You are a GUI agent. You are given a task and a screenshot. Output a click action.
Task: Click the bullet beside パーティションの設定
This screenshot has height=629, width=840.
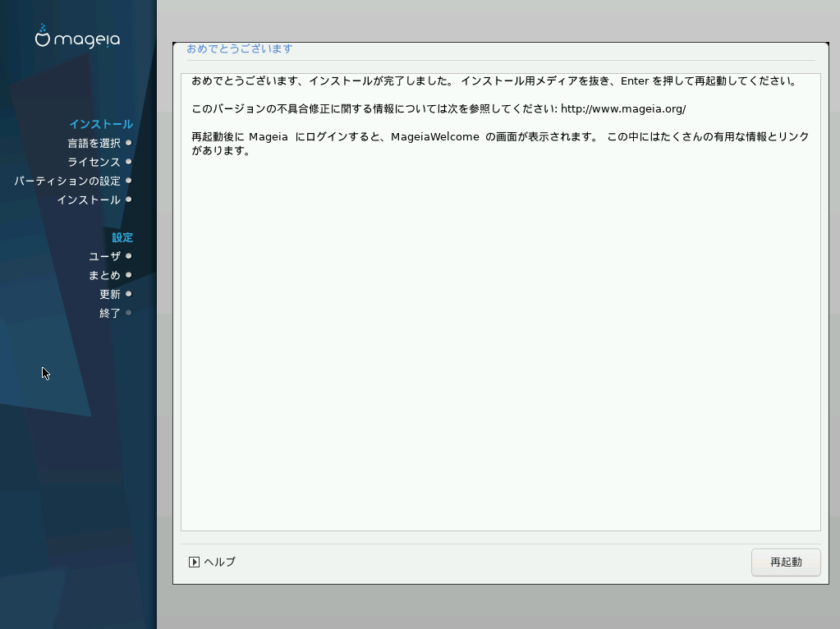[x=129, y=181]
